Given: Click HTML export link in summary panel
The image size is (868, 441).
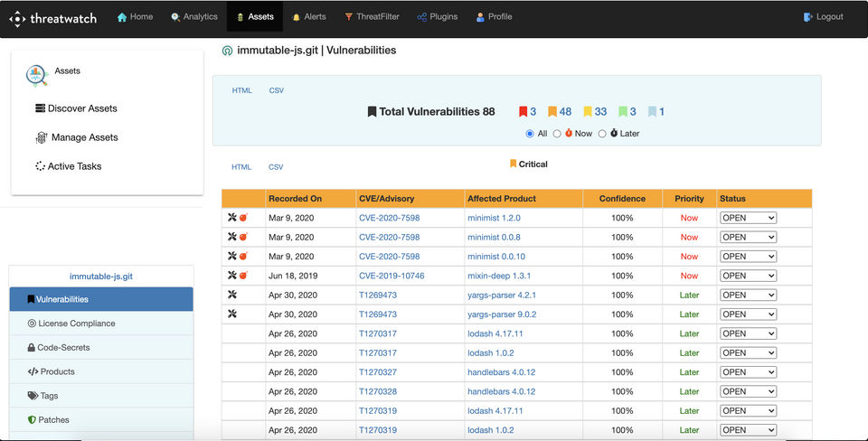Looking at the screenshot, I should 242,90.
